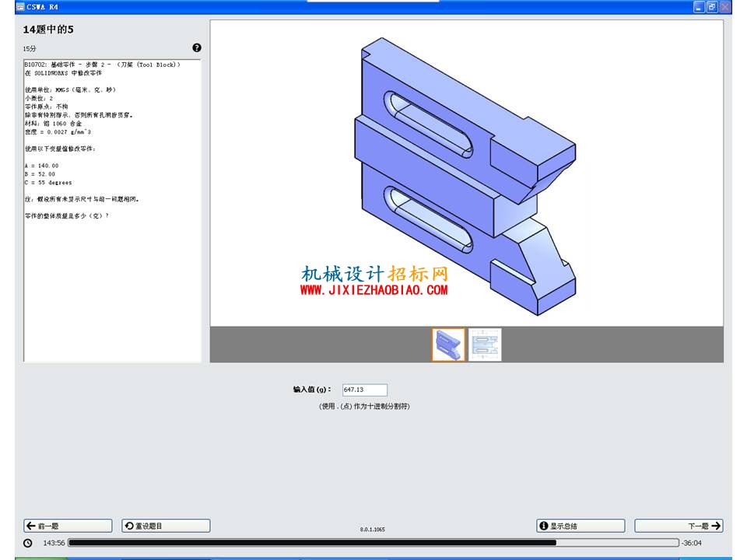Close the CSWA R4 window
Viewport: 747px width, 560px height.
click(x=725, y=7)
